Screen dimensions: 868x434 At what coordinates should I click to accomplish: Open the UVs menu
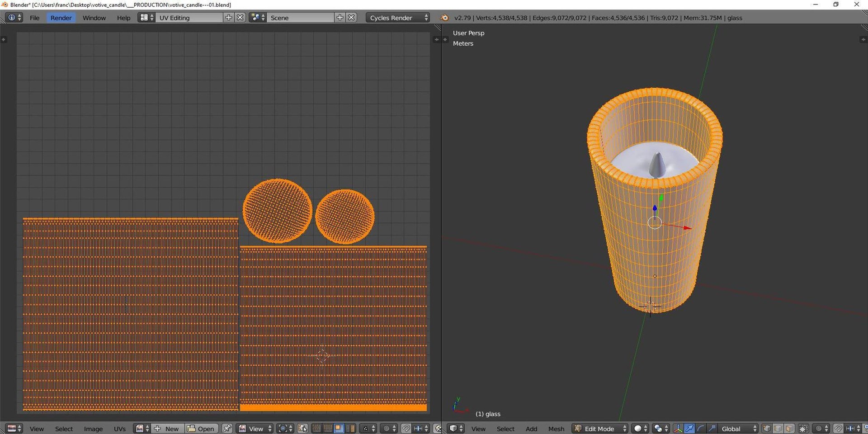click(120, 429)
